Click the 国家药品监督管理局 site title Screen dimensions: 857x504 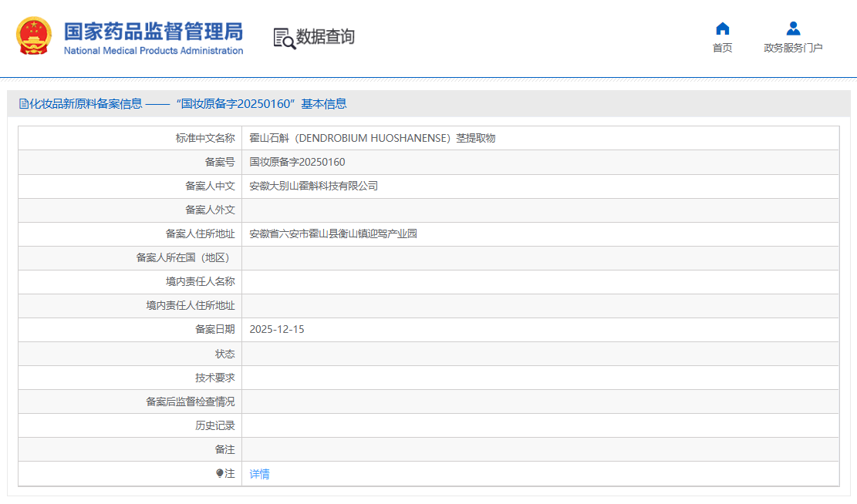(x=153, y=31)
